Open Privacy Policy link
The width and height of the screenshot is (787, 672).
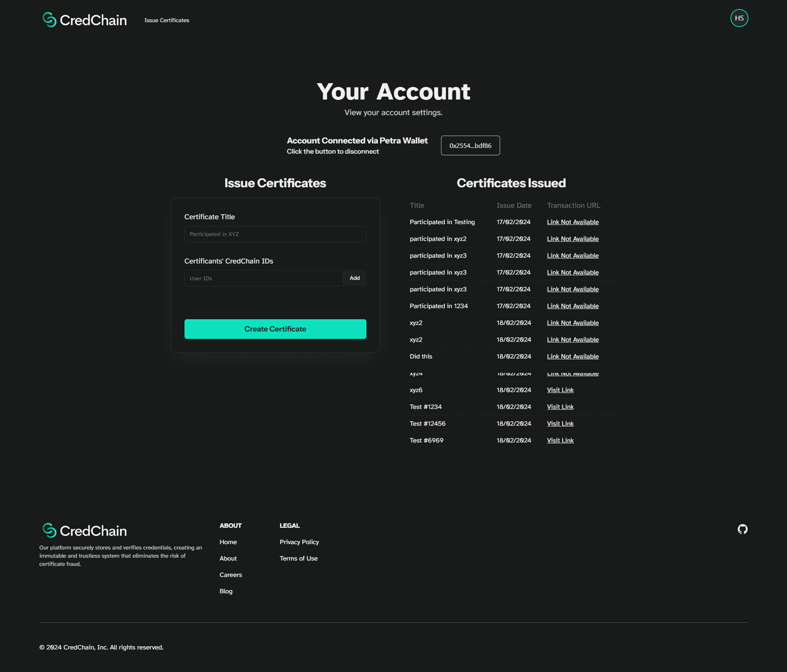pyautogui.click(x=299, y=542)
